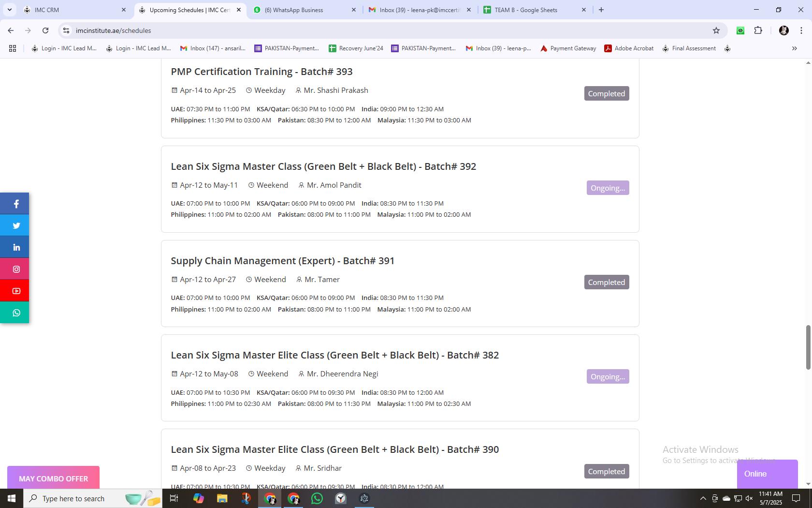This screenshot has width=812, height=508.
Task: Click the MAY COMBO OFFER button
Action: [53, 478]
